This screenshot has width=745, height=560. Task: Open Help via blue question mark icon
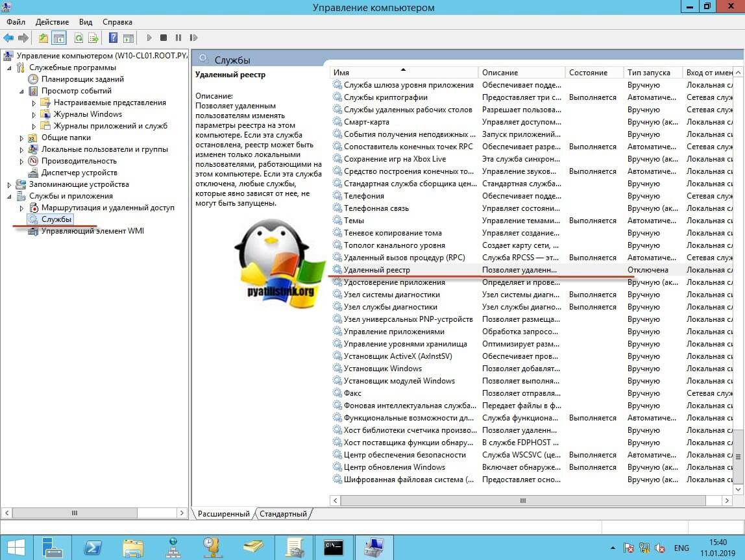(x=114, y=38)
